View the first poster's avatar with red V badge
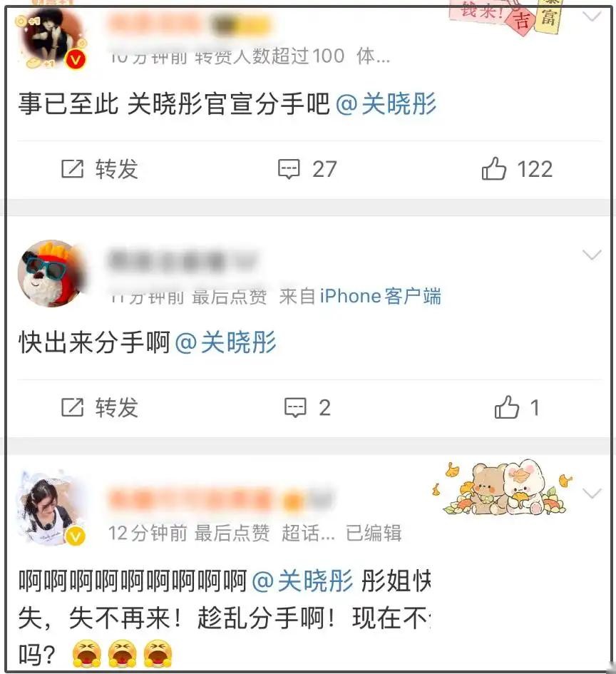 (x=53, y=39)
